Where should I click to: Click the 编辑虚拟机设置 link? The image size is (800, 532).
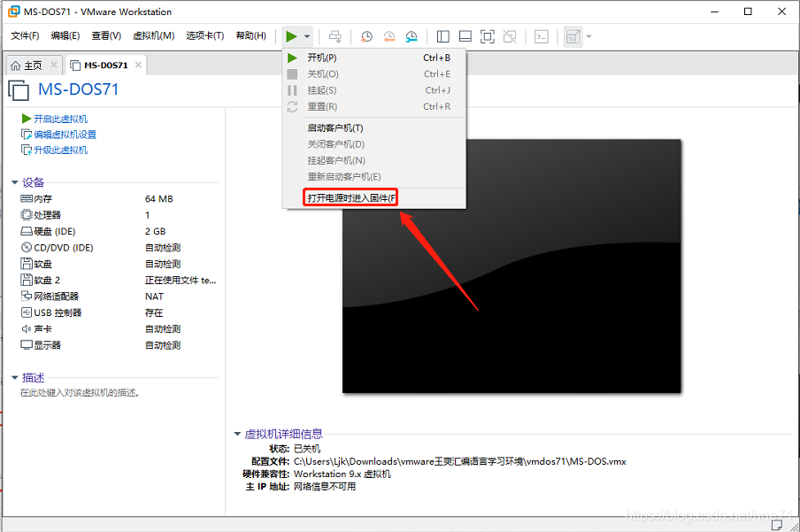point(65,135)
